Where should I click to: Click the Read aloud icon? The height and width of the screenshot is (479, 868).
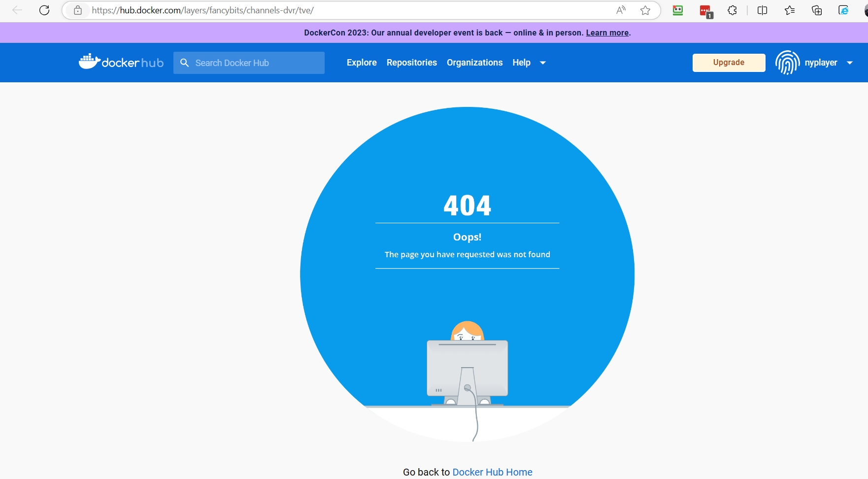click(621, 10)
